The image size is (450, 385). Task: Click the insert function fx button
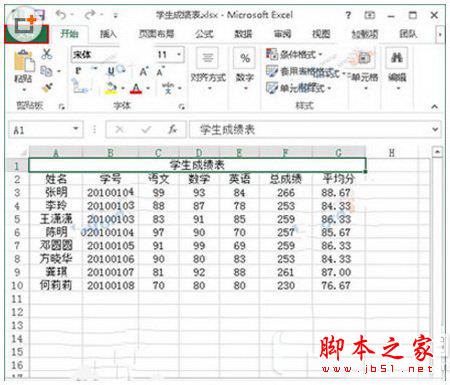tap(172, 129)
